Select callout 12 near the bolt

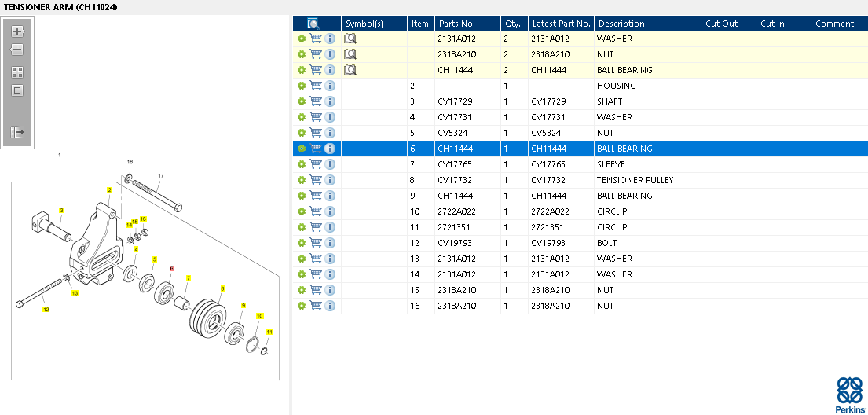pyautogui.click(x=46, y=310)
